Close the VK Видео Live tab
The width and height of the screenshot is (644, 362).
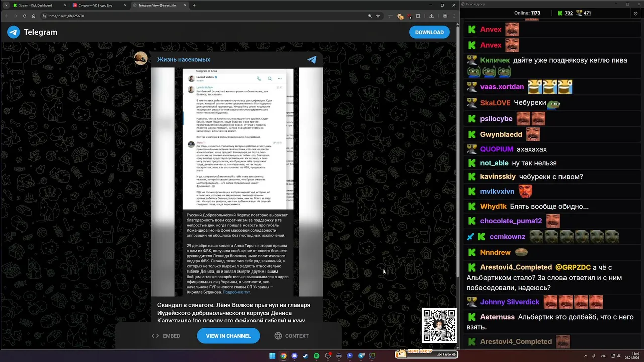click(126, 5)
